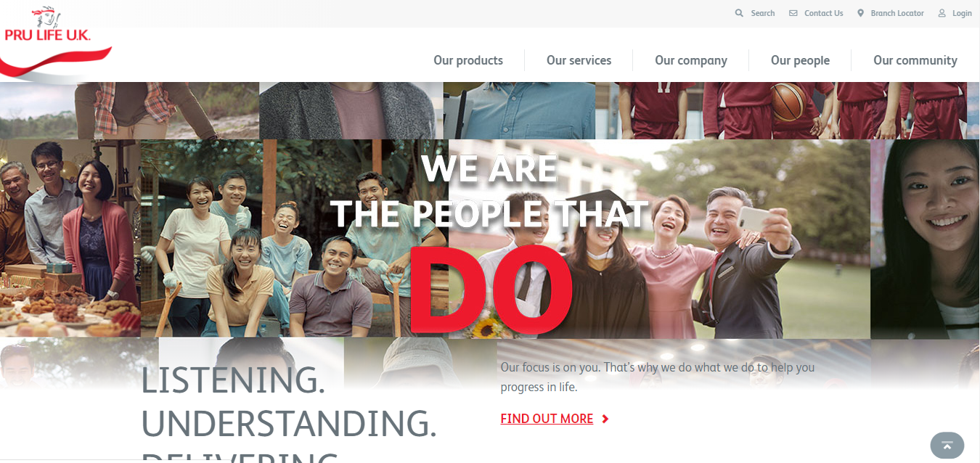The height and width of the screenshot is (463, 980).
Task: Click the grey back-to-top arrow button
Action: tap(947, 445)
